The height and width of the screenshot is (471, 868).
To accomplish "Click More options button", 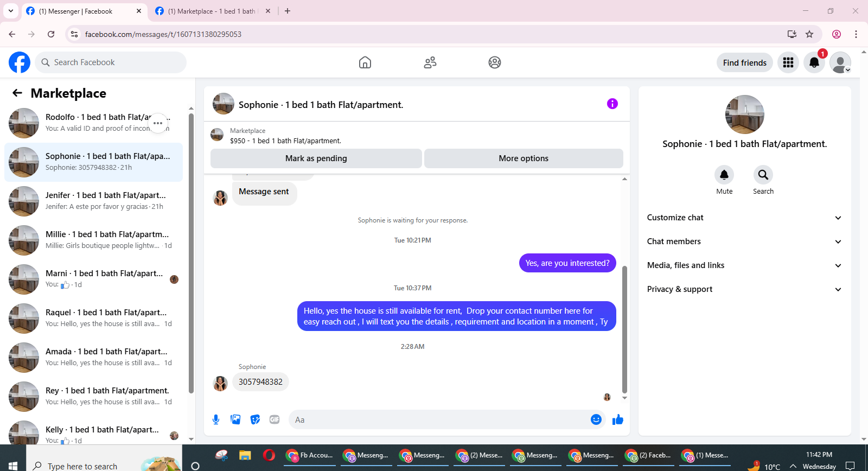I will click(524, 158).
